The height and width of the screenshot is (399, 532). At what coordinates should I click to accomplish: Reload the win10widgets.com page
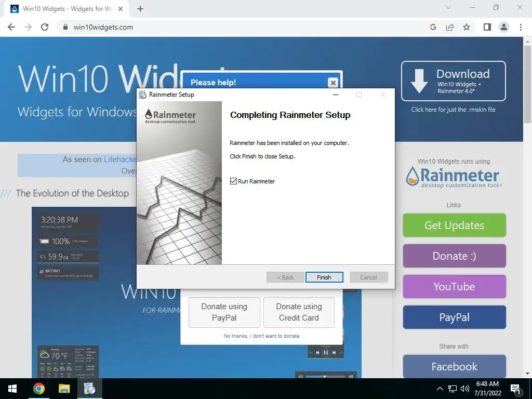click(45, 27)
